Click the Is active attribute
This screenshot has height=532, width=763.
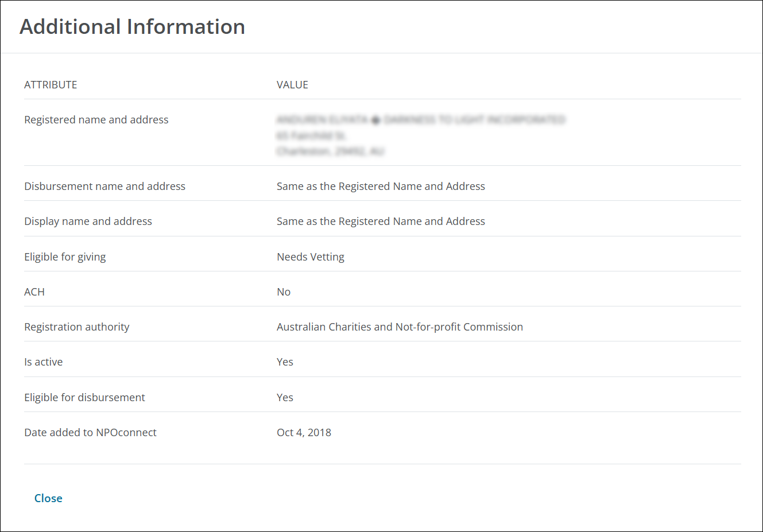tap(43, 362)
